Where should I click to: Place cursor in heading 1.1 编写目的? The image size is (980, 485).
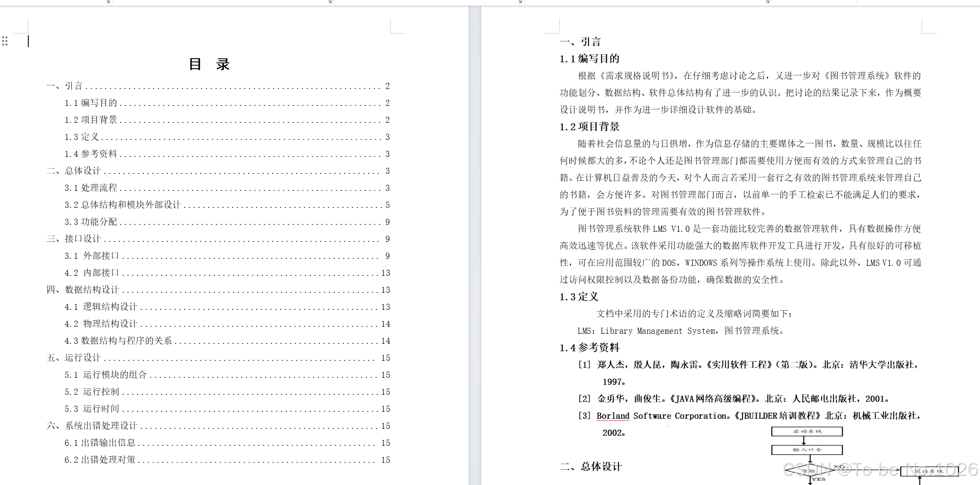pos(589,59)
